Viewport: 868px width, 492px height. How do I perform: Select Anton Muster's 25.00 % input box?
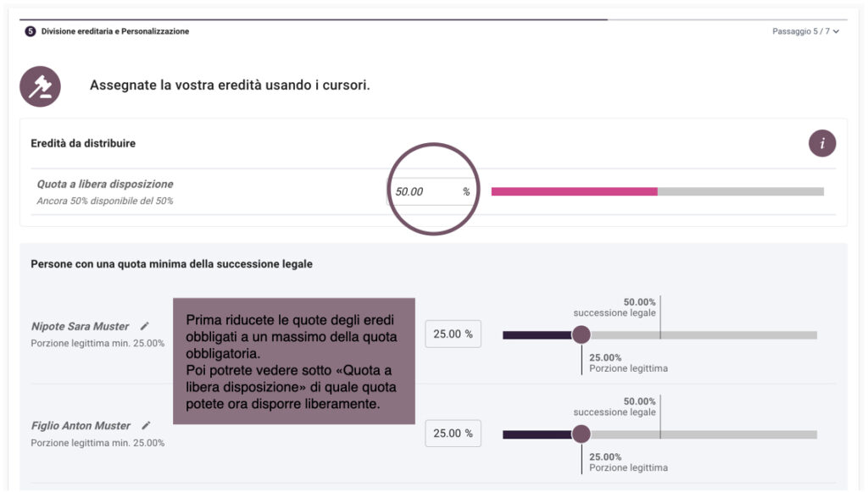click(453, 434)
